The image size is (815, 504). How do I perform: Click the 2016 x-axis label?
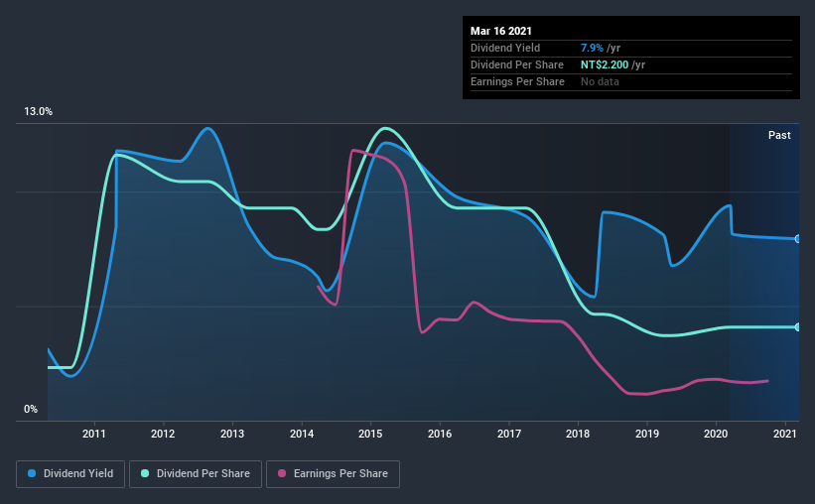pos(440,434)
